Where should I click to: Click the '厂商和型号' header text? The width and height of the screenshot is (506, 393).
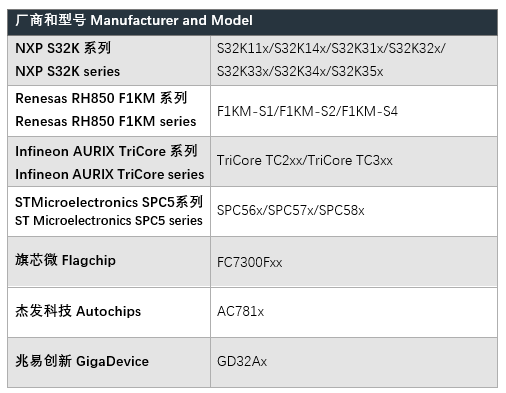click(50, 20)
